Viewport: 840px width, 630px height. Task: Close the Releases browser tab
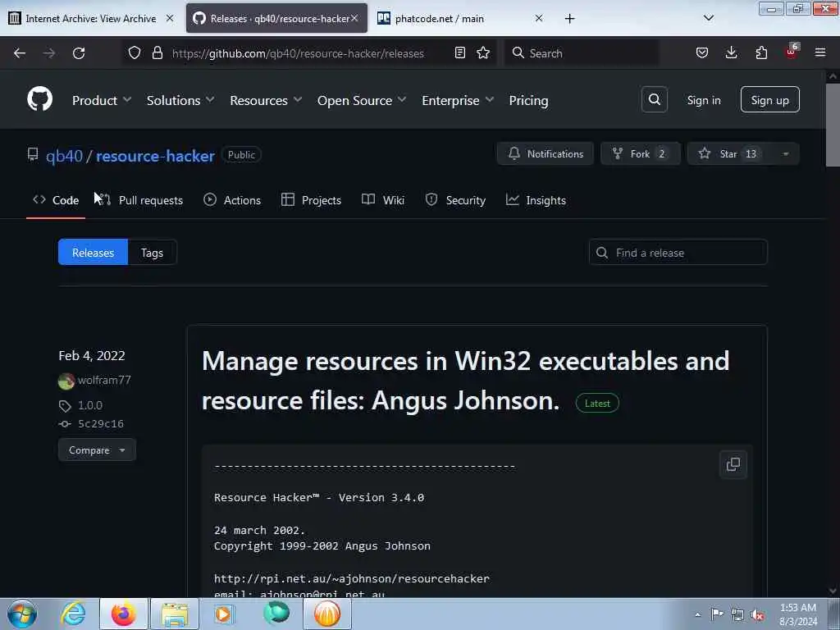(x=354, y=18)
